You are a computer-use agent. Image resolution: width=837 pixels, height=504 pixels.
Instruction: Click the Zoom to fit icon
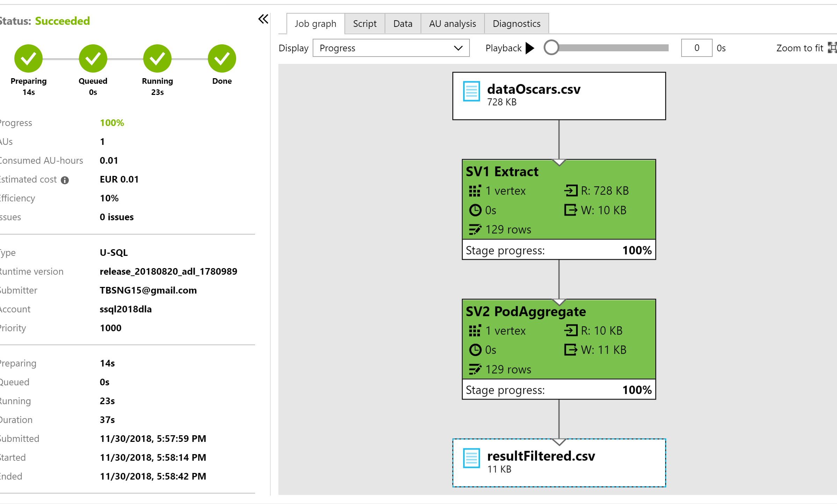833,48
